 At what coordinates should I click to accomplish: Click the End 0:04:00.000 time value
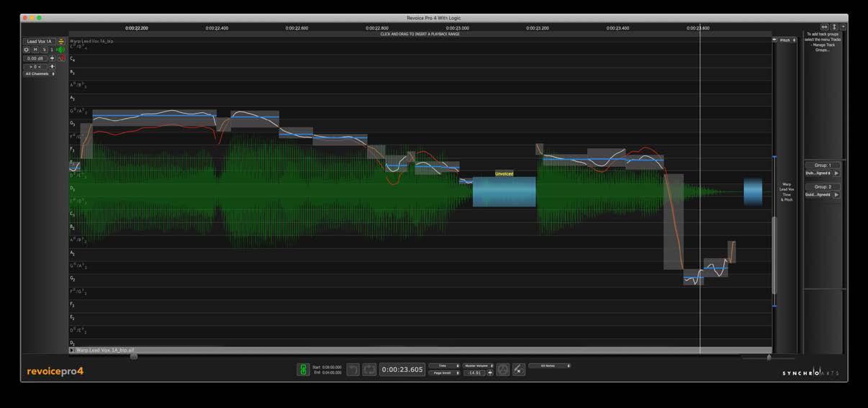(331, 372)
